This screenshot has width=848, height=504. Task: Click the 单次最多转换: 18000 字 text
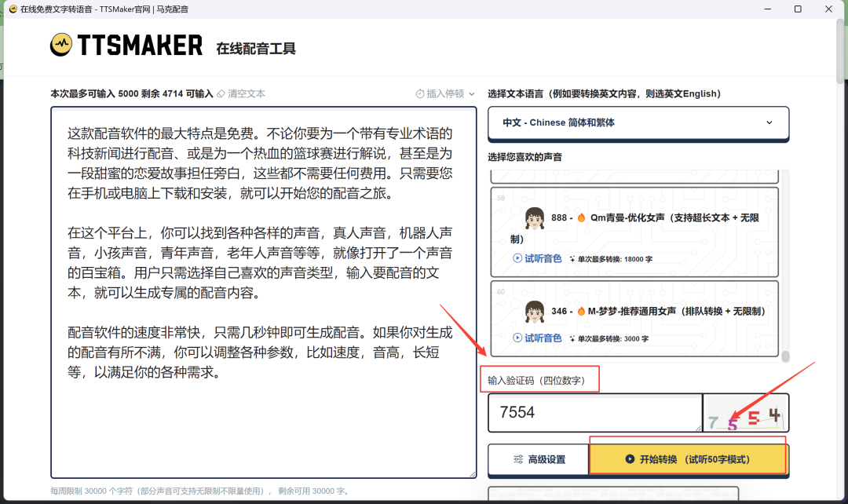pyautogui.click(x=615, y=259)
